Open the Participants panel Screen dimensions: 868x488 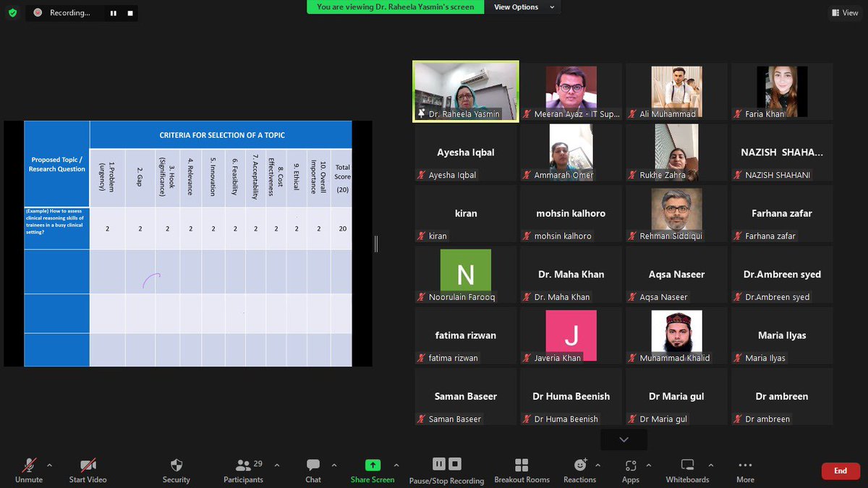coord(244,470)
